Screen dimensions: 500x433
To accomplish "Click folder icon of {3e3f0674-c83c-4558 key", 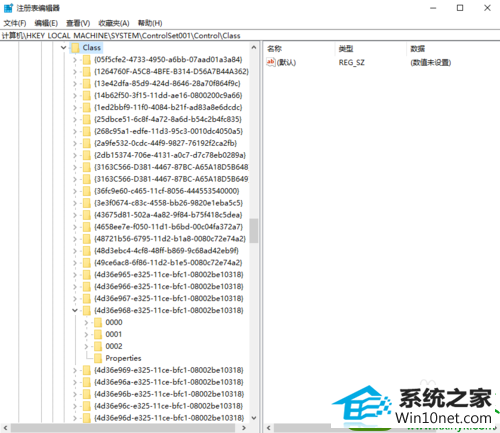I will (87, 203).
